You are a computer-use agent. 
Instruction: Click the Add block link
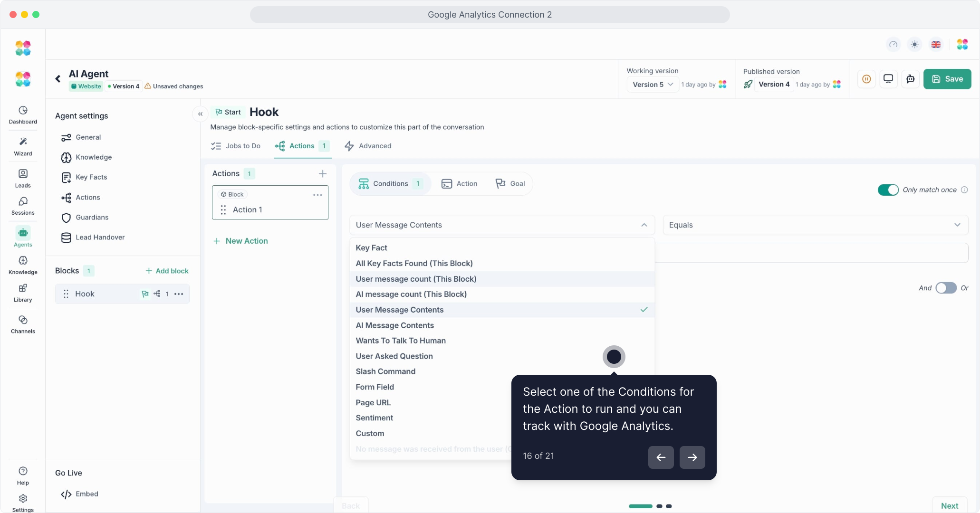[x=167, y=271]
